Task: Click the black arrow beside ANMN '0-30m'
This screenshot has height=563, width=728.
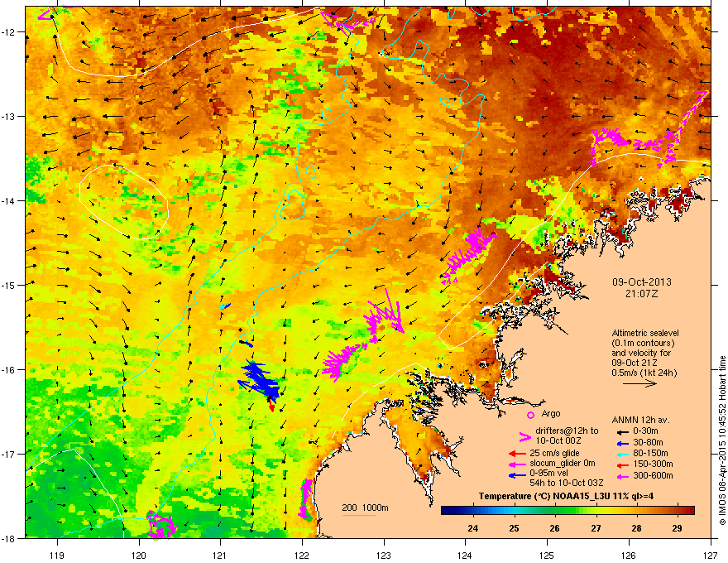Action: tap(623, 432)
